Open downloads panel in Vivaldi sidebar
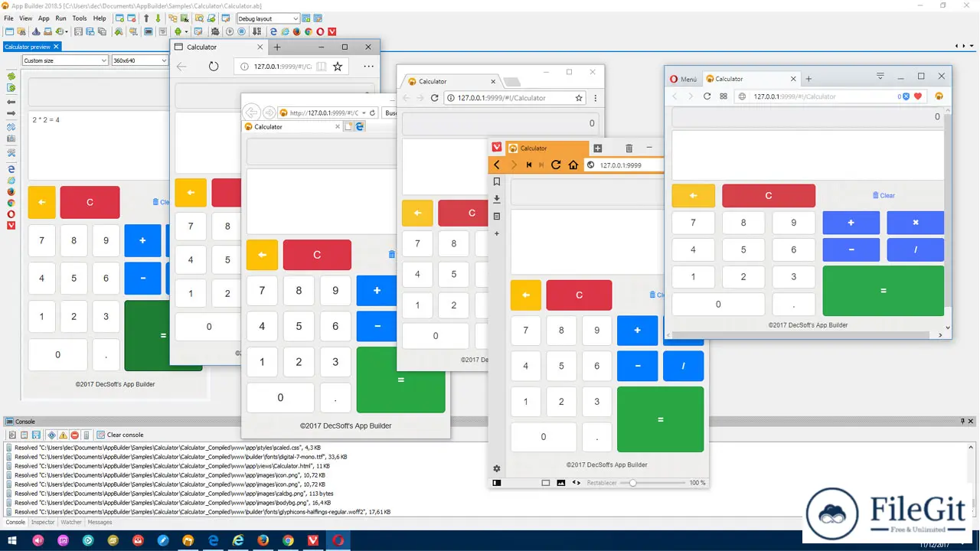980x551 pixels. pos(497,199)
